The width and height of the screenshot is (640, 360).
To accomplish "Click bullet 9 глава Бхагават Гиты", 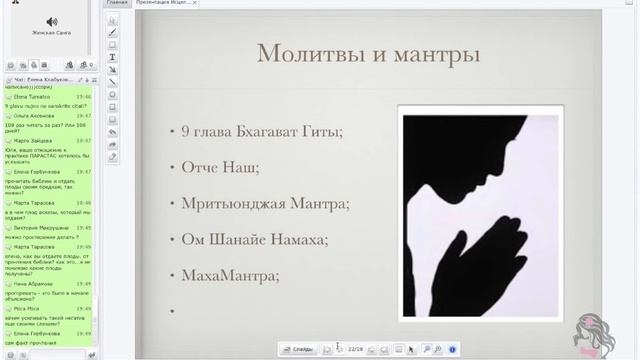I will [x=262, y=131].
